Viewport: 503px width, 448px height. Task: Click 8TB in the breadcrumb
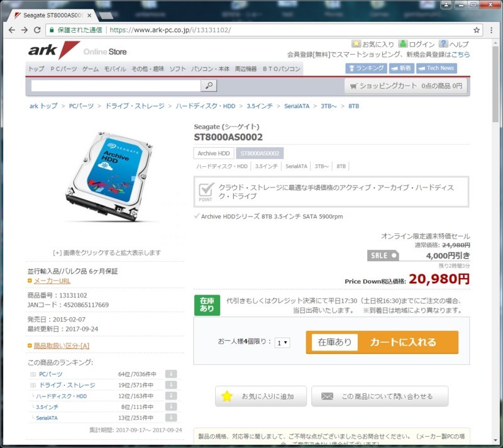point(353,106)
